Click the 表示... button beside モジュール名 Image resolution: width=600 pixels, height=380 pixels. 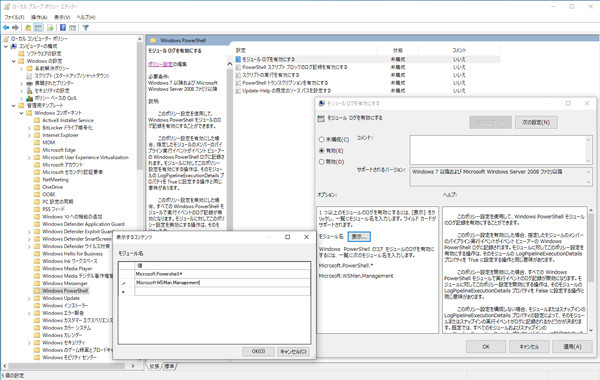point(359,236)
